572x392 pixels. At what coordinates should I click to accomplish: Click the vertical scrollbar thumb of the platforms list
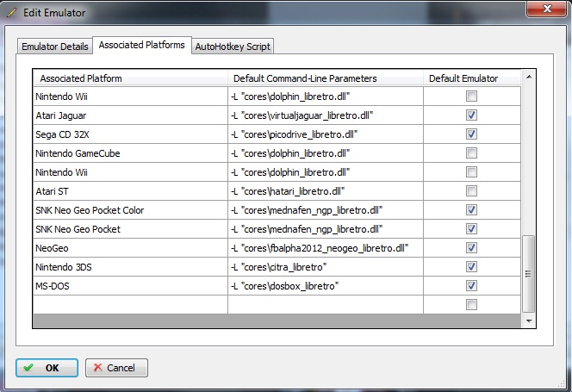[x=529, y=274]
